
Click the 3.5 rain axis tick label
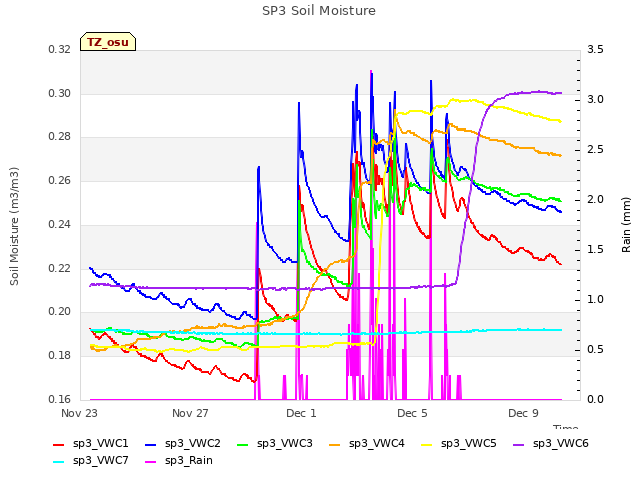coord(595,50)
